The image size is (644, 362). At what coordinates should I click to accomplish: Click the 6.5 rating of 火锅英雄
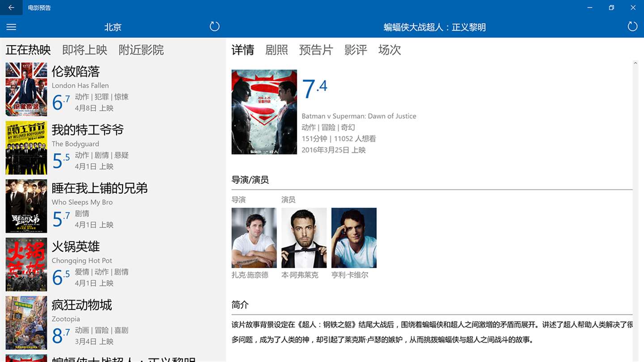[61, 277]
